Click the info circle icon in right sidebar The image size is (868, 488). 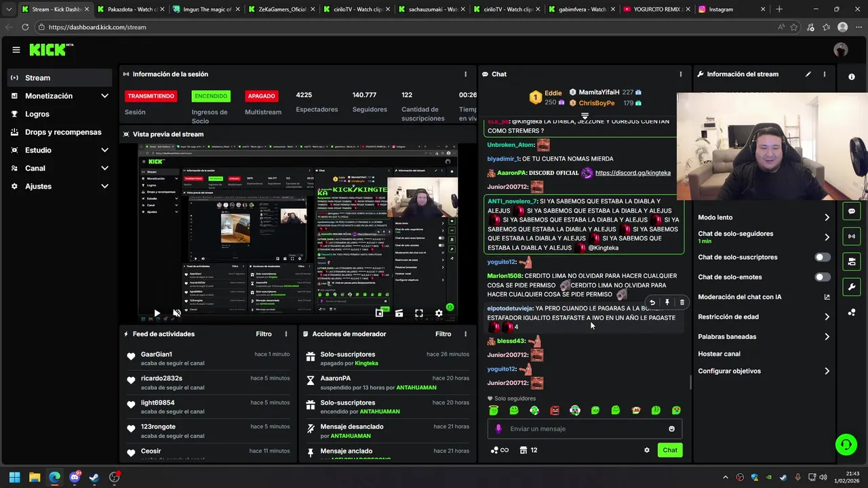coord(852,77)
